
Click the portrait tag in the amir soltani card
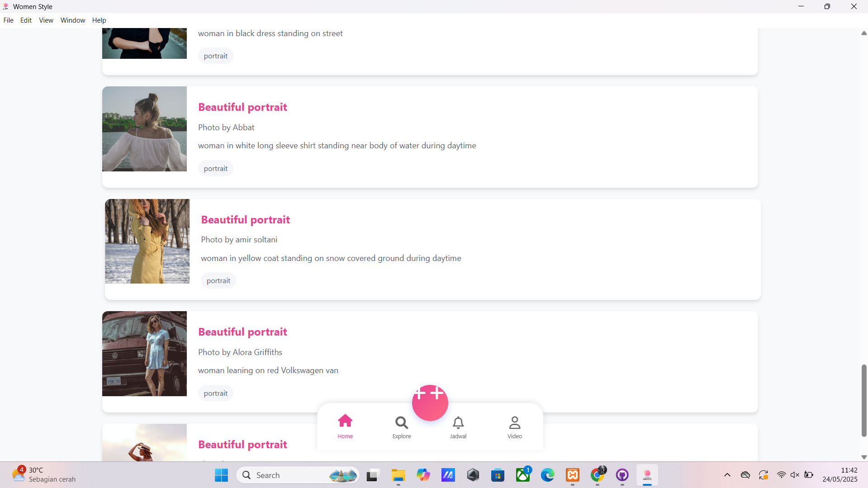pos(218,280)
